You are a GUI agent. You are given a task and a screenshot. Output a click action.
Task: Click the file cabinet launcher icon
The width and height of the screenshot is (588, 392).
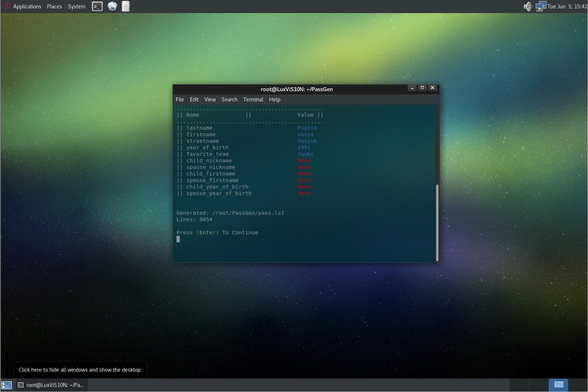click(x=125, y=7)
